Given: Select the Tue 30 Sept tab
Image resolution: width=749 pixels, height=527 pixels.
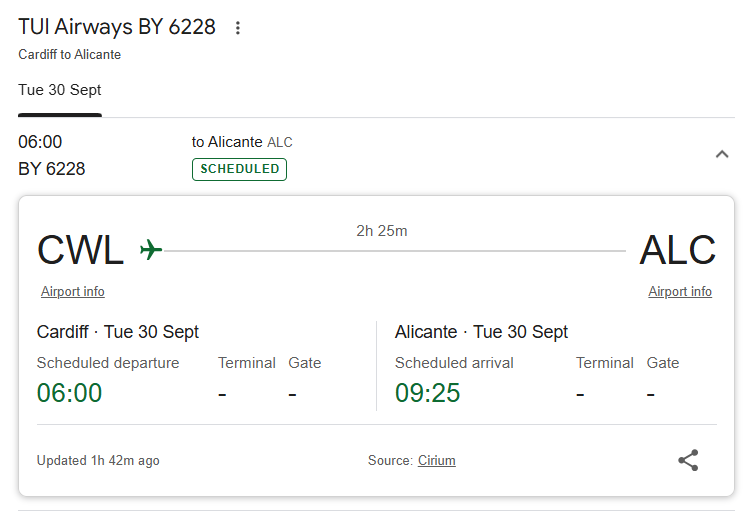Looking at the screenshot, I should click(60, 90).
